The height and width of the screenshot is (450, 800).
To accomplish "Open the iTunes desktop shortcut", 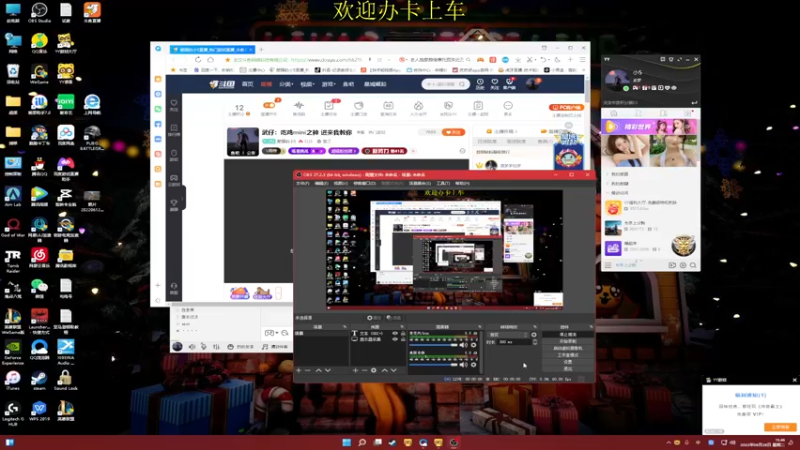I will [13, 381].
